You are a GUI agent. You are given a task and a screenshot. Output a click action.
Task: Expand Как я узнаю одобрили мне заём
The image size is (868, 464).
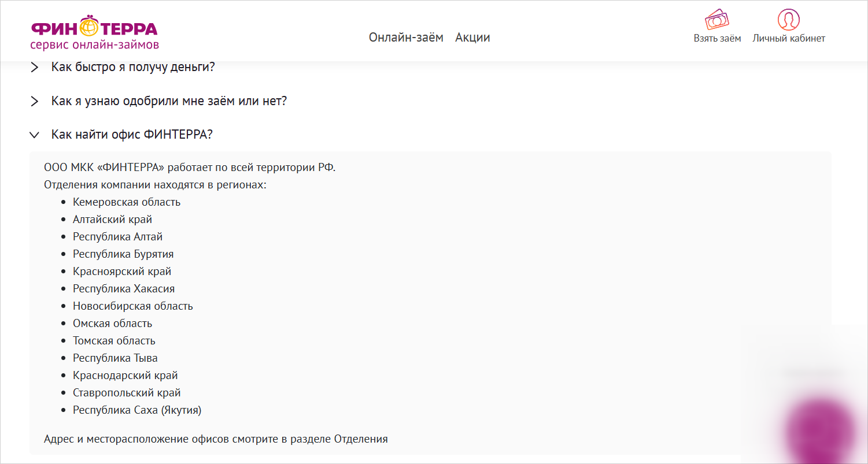pos(169,101)
